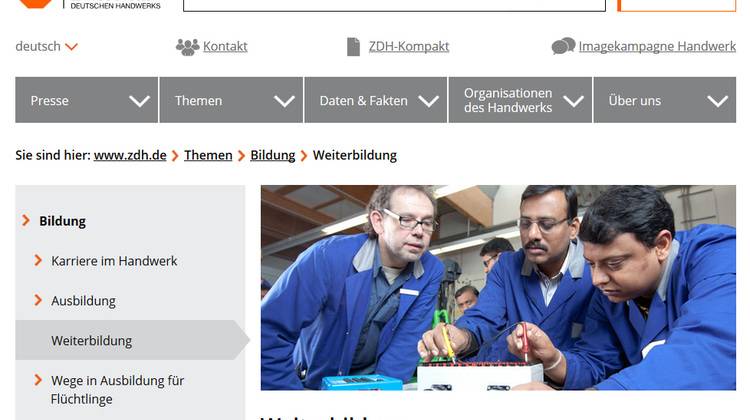This screenshot has height=420, width=750.
Task: Expand the Daten & Fakten menu
Action: tap(375, 100)
